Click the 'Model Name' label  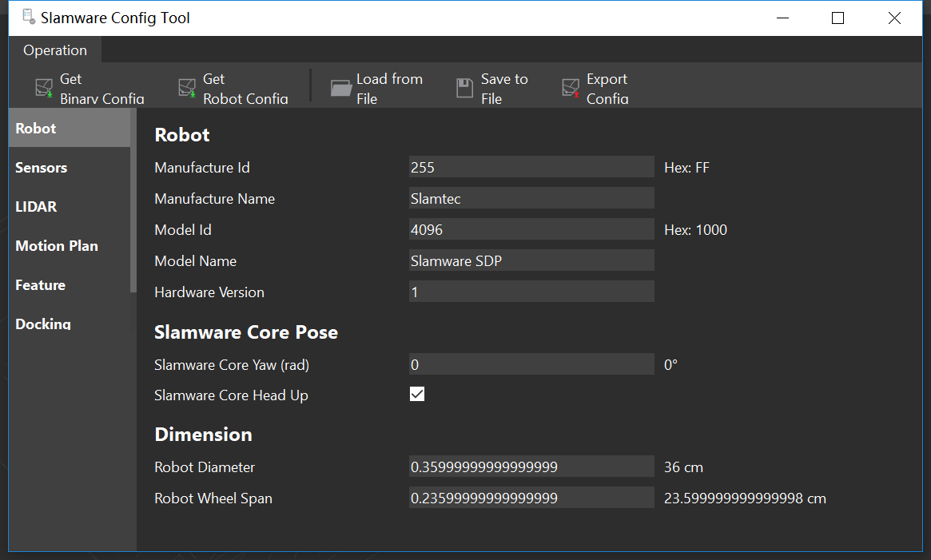[x=195, y=261]
